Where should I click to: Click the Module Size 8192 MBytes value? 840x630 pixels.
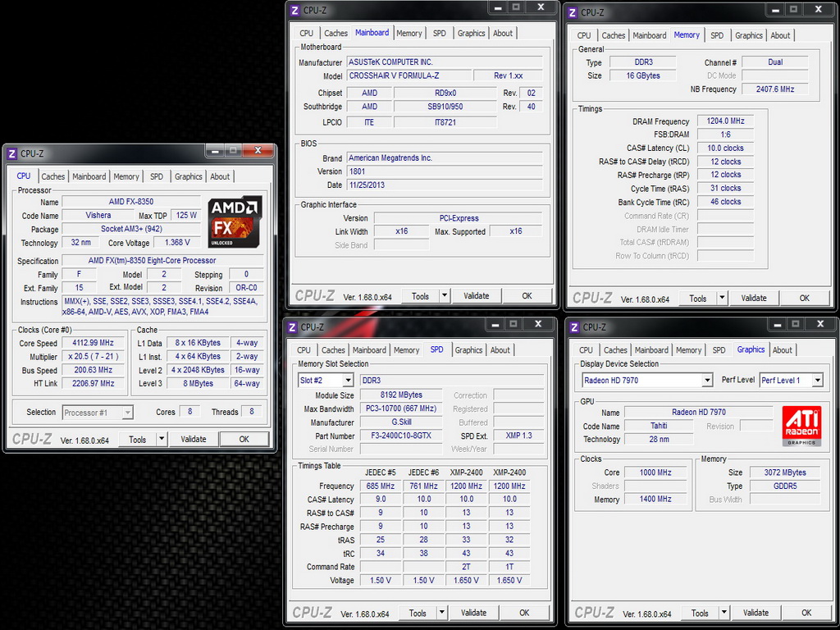tap(401, 395)
